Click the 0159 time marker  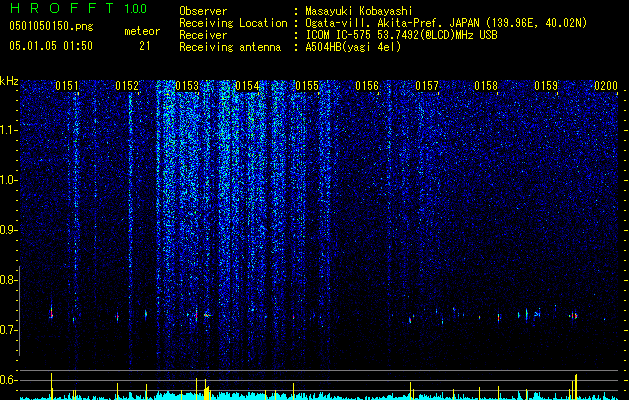[x=546, y=86]
